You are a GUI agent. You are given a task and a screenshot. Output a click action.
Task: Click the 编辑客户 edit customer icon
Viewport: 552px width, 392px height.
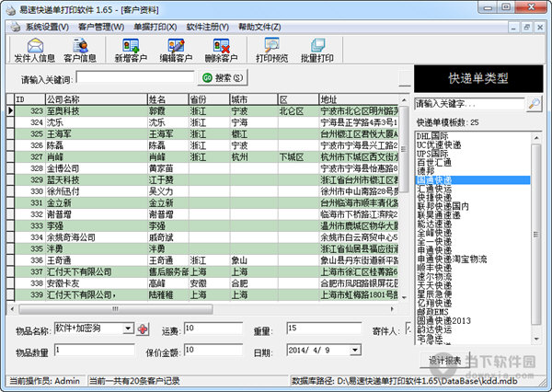175,49
